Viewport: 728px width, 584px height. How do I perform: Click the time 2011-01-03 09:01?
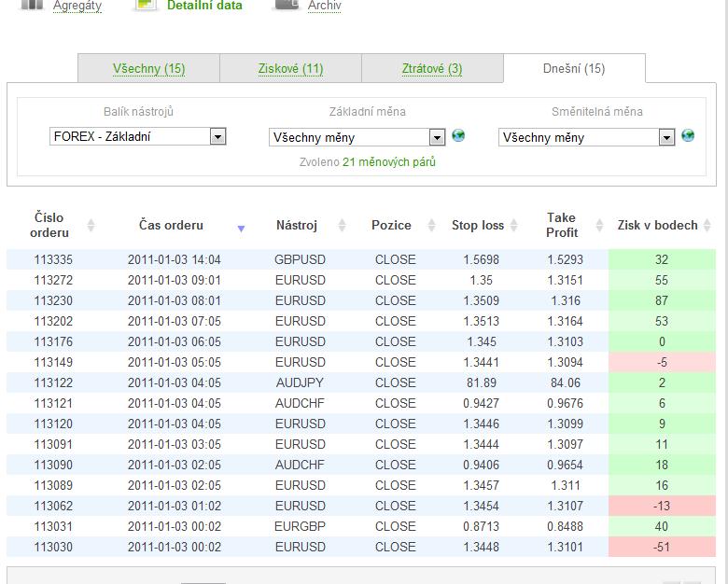pyautogui.click(x=175, y=280)
